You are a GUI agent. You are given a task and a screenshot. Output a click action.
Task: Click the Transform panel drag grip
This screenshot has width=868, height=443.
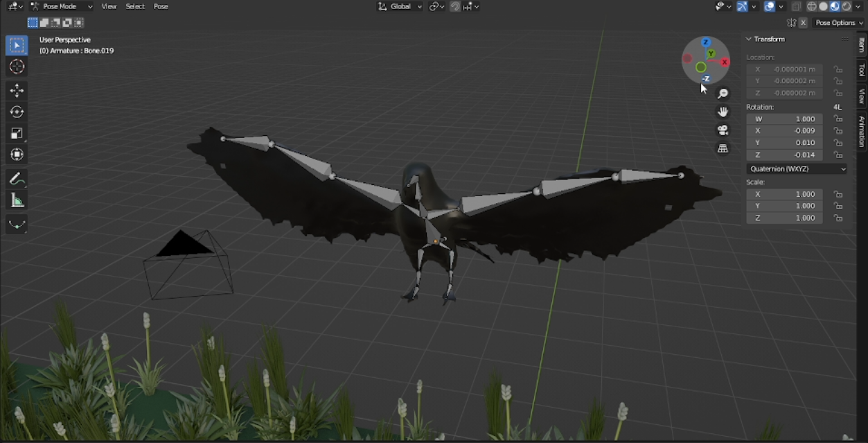(844, 40)
